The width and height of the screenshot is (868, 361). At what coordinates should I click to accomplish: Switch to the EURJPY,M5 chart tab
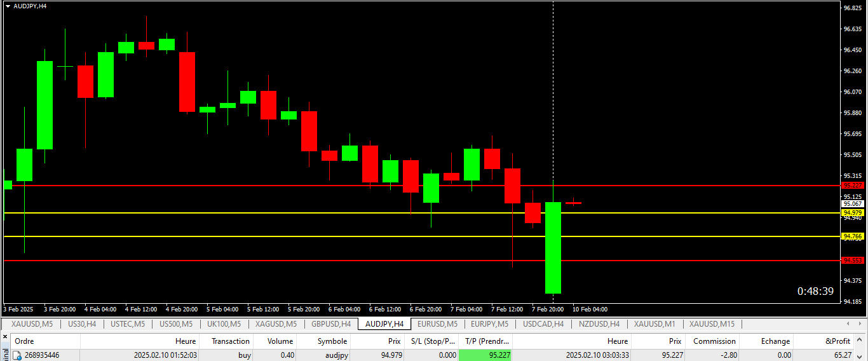point(490,324)
